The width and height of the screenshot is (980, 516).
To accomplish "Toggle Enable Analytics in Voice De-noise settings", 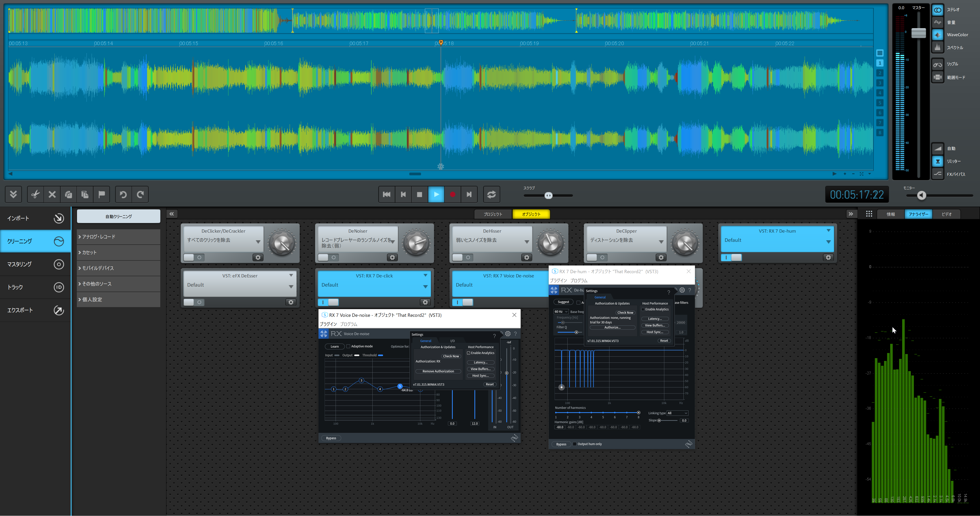I will coord(469,353).
